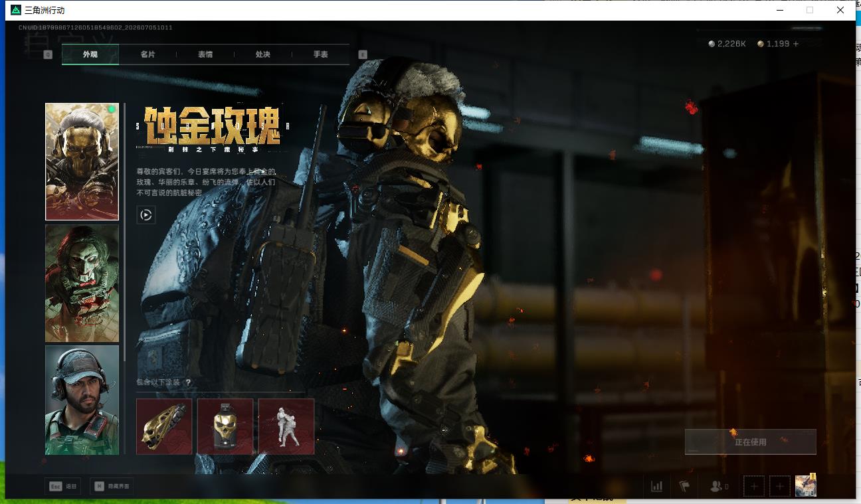
Task: Open the help icon beside 包含以下涂装
Action: click(x=188, y=382)
